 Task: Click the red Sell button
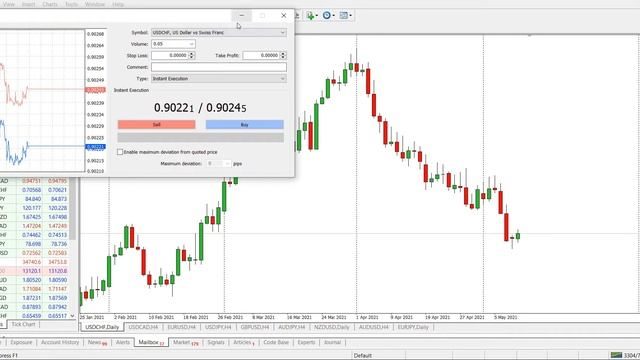(157, 124)
